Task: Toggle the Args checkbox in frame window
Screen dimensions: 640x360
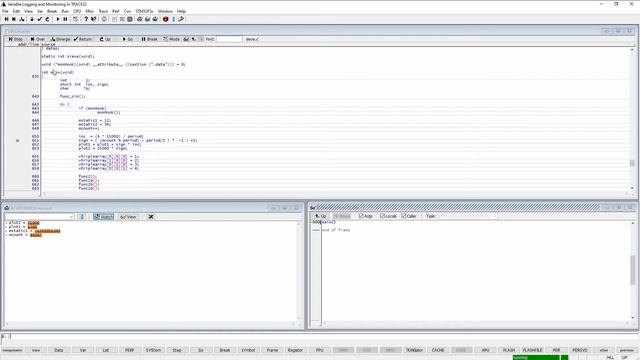Action: [361, 216]
